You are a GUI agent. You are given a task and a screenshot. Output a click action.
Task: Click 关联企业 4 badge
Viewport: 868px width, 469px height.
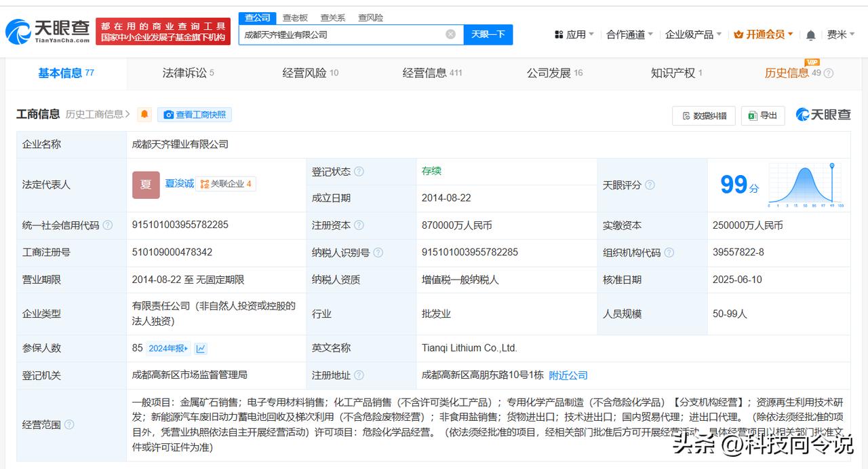tap(226, 184)
